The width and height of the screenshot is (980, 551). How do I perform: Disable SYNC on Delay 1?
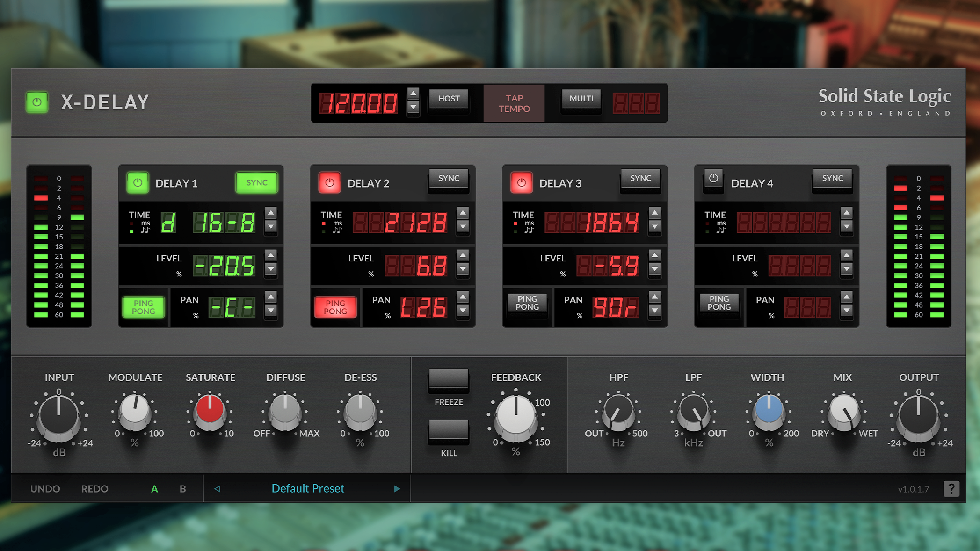(257, 183)
